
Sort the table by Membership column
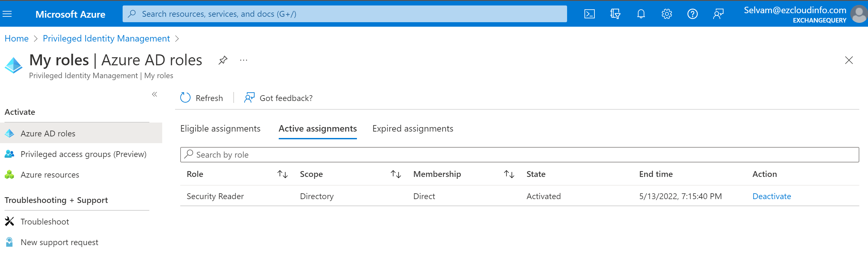click(509, 174)
